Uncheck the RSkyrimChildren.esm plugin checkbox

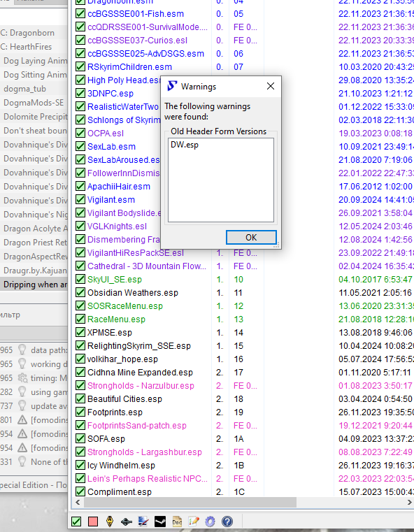(x=80, y=66)
